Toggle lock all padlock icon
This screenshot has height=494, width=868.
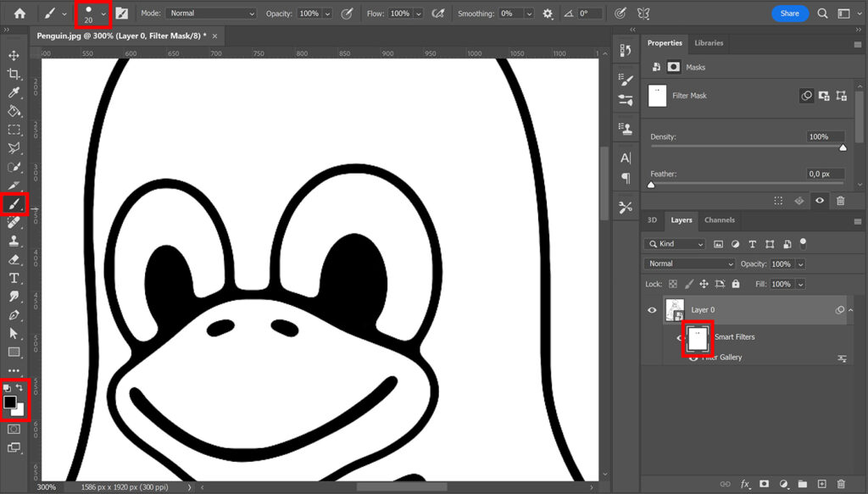point(735,284)
